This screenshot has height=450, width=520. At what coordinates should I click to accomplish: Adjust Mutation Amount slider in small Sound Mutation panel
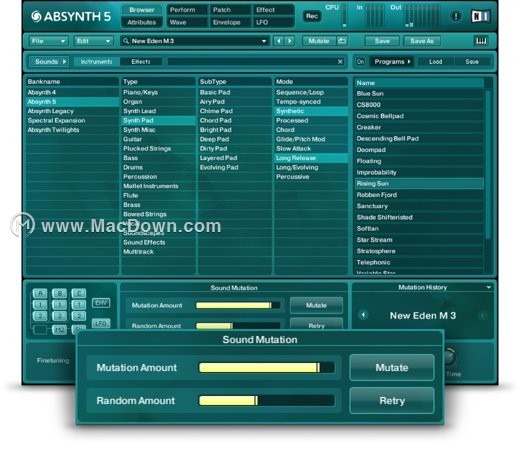click(238, 305)
